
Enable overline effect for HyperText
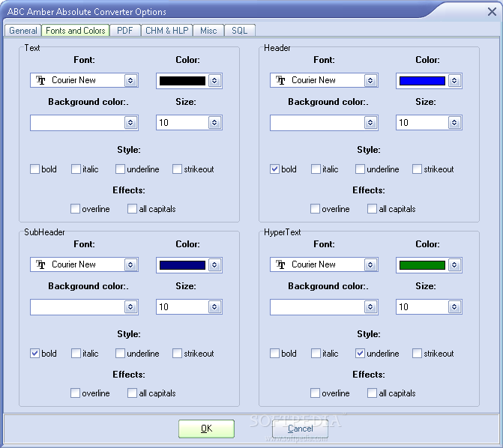tap(315, 393)
